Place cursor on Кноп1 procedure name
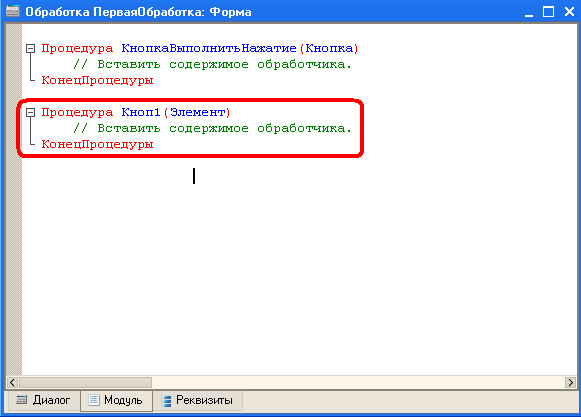 coord(141,112)
